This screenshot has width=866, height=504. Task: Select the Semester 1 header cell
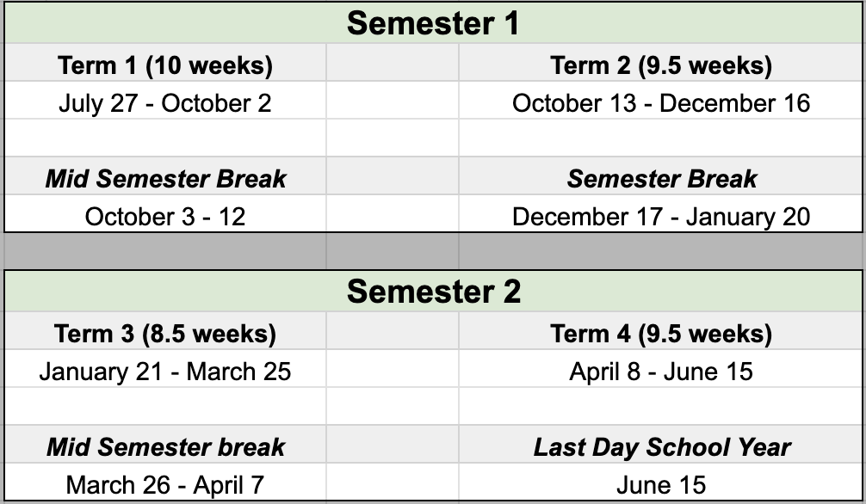tap(433, 23)
